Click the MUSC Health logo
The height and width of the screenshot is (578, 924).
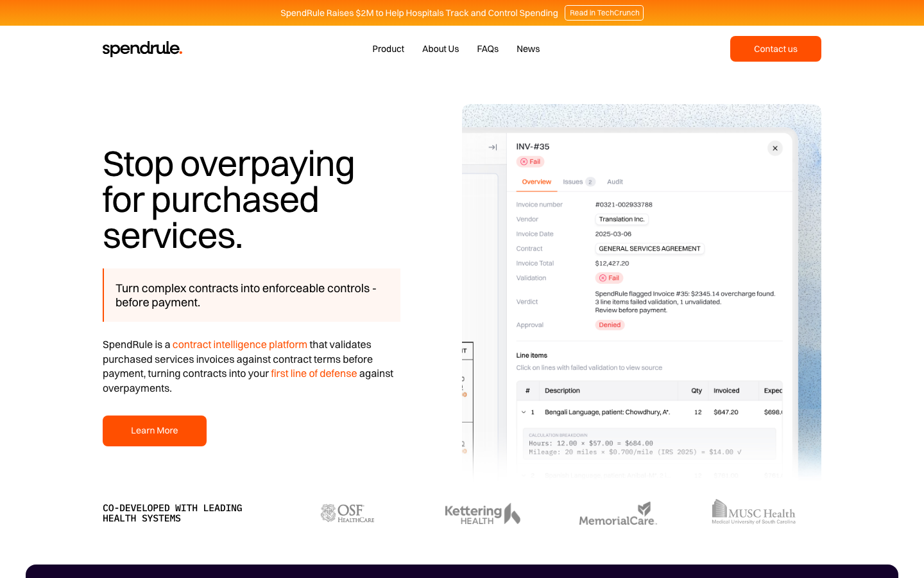753,512
